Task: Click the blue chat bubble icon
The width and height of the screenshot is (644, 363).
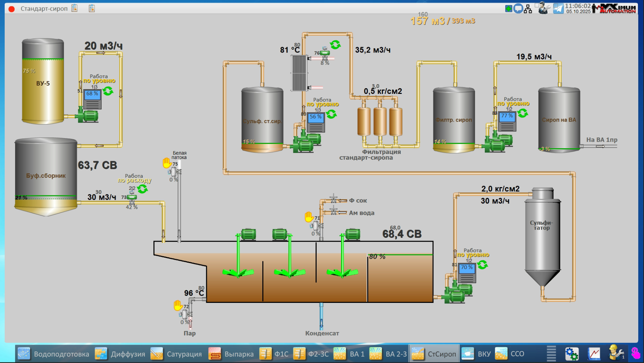Action: (x=518, y=9)
